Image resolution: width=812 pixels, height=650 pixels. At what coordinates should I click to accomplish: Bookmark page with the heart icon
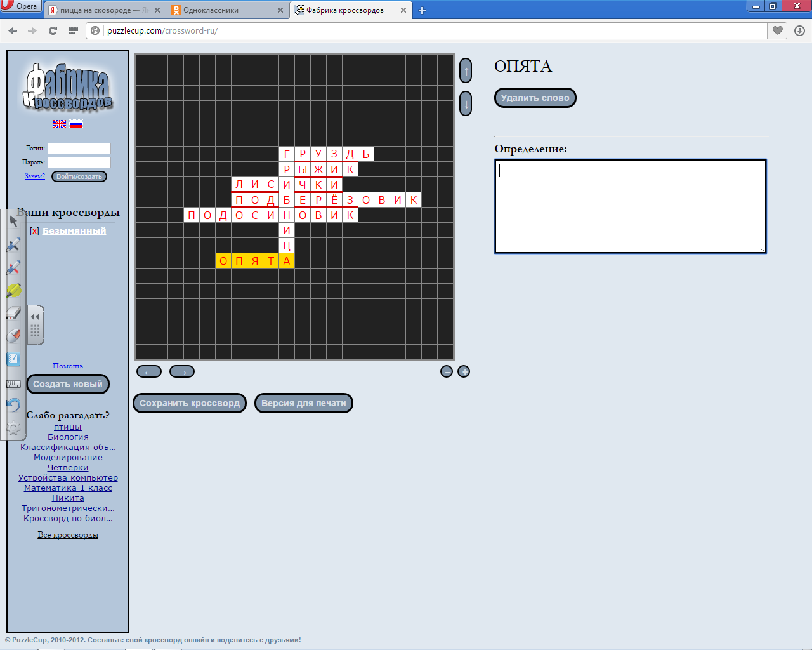pyautogui.click(x=778, y=30)
